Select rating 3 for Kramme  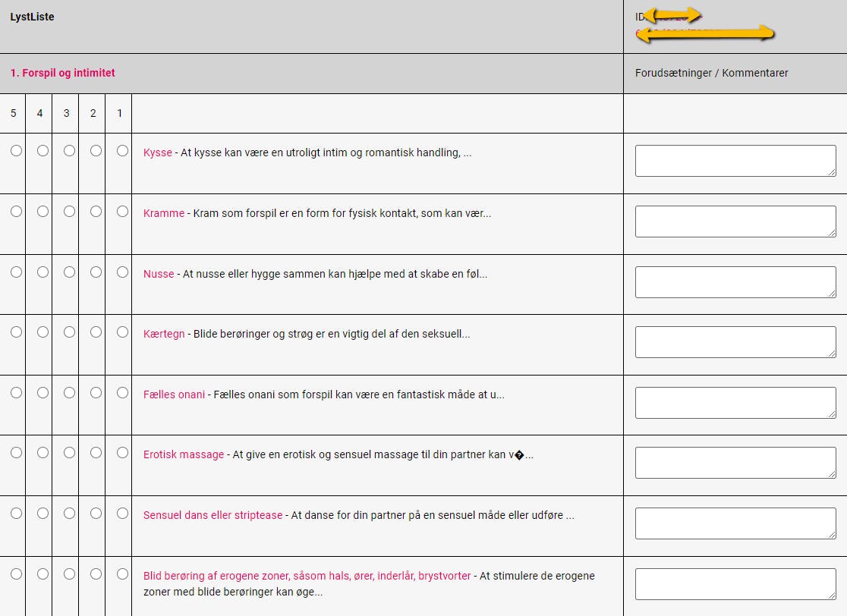pos(69,212)
